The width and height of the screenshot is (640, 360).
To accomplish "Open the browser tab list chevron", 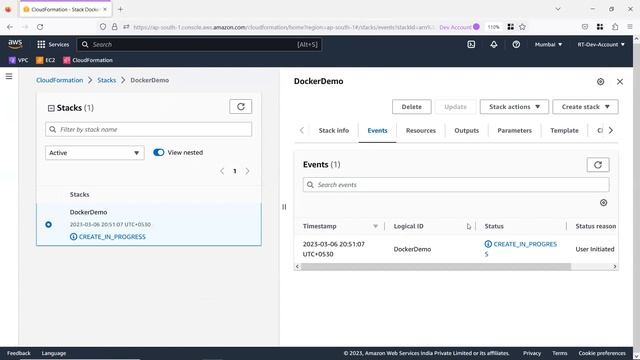I will point(558,9).
